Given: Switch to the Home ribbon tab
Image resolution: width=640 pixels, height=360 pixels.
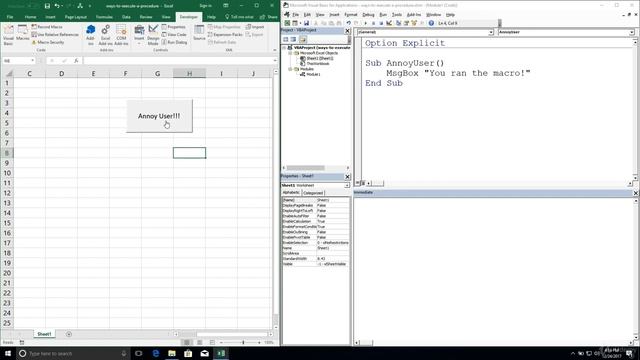Looking at the screenshot, I should coord(30,17).
